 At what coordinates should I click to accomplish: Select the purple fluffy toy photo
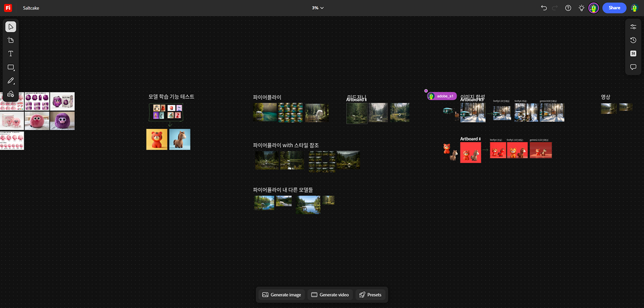(62, 121)
